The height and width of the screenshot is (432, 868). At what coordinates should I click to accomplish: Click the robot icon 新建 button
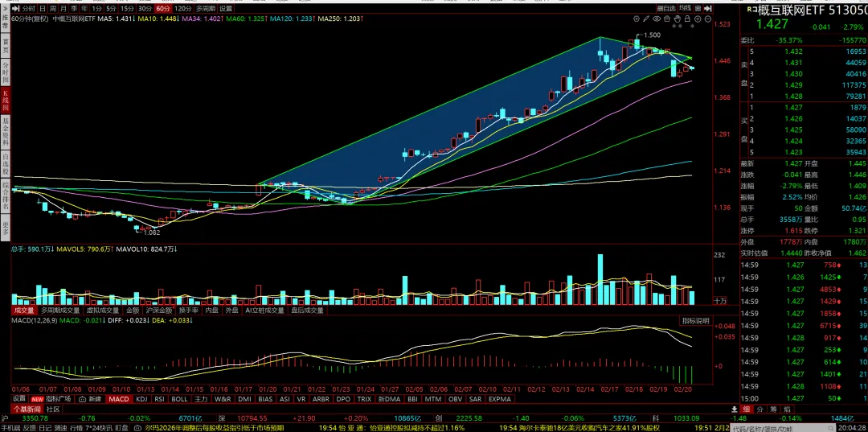click(x=91, y=399)
